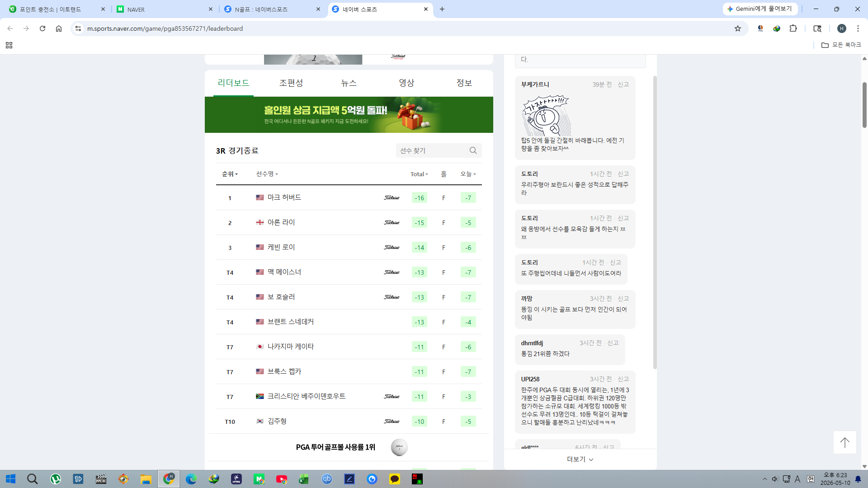Switch to the 뉴스 tab

click(x=349, y=83)
